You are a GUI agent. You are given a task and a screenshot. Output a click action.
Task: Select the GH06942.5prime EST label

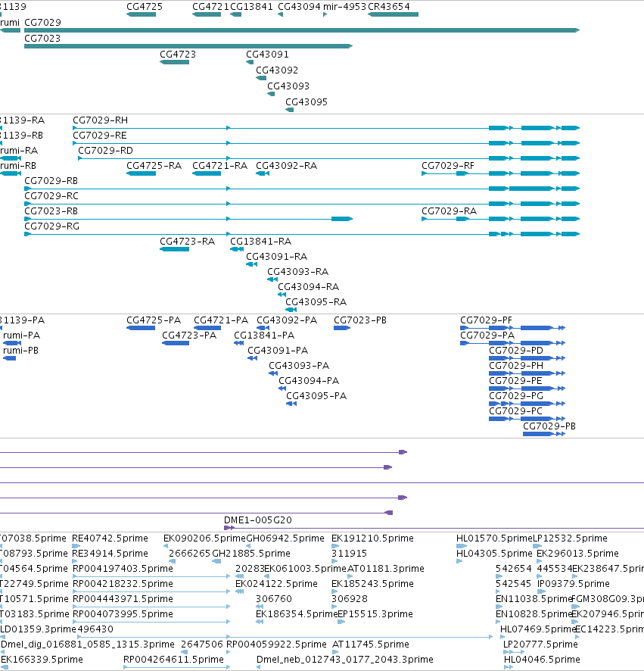click(285, 538)
